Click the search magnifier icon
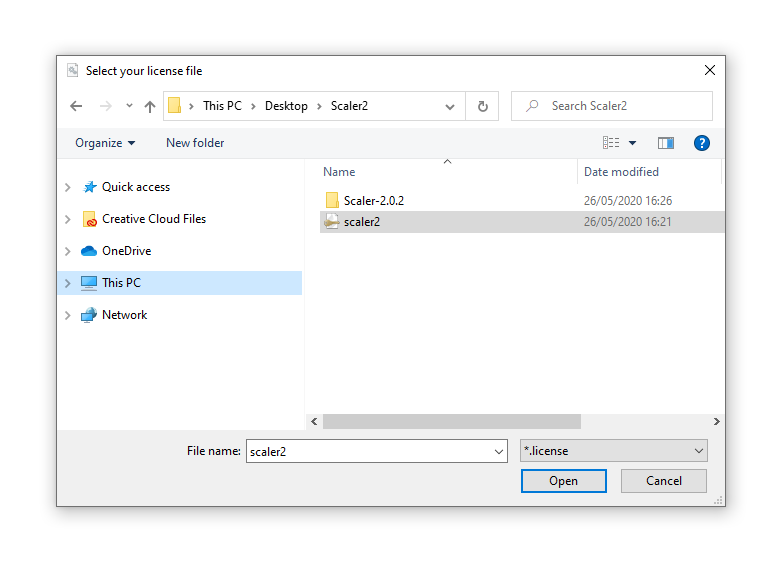The width and height of the screenshot is (784, 578). tap(532, 106)
